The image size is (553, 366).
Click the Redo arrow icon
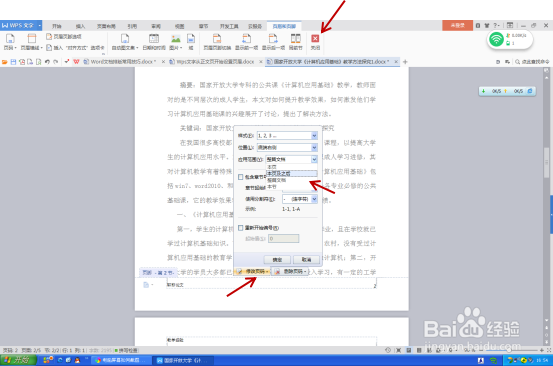[x=55, y=62]
